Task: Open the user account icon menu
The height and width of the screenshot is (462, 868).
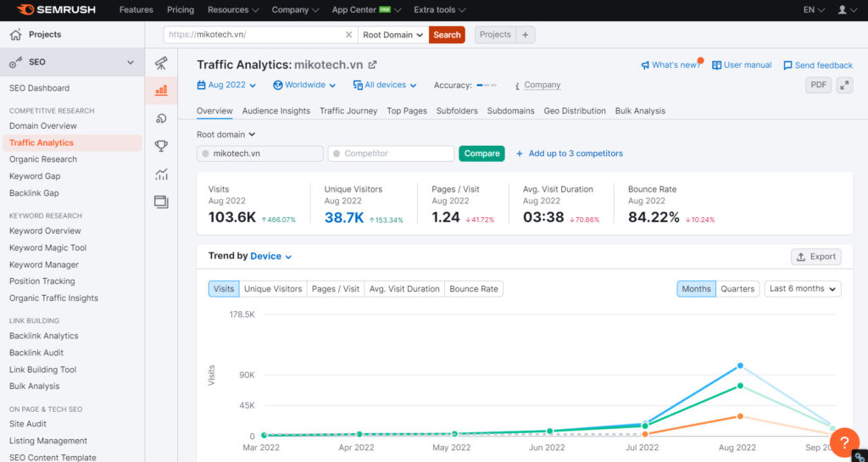Action: (x=846, y=10)
